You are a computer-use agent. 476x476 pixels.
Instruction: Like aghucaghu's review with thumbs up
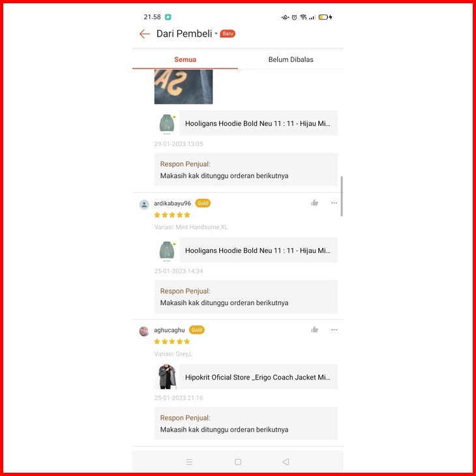tap(314, 330)
